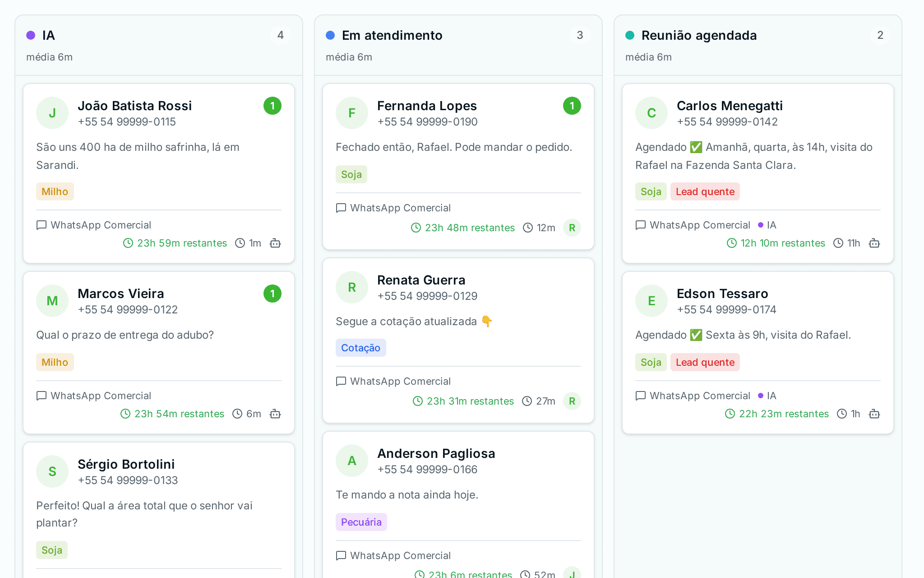
Task: Click the Soja tag on Sérgio Bortolini's card
Action: point(52,550)
